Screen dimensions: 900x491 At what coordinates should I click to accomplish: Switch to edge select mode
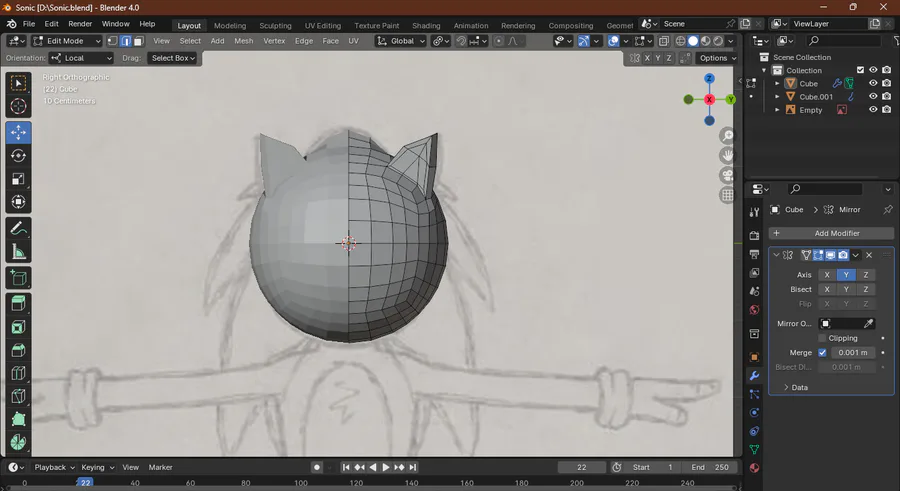126,41
